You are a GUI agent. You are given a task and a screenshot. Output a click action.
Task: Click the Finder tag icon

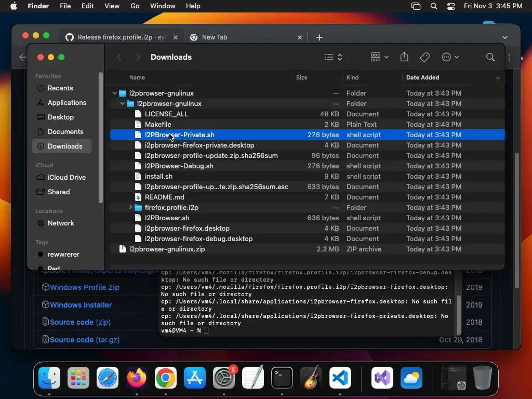[424, 57]
